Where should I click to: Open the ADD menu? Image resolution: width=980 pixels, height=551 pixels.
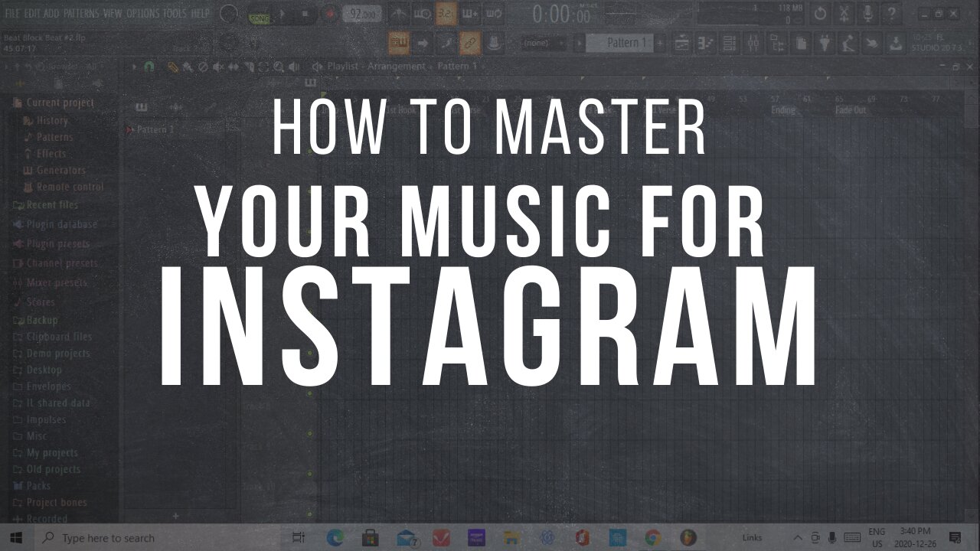pos(51,14)
